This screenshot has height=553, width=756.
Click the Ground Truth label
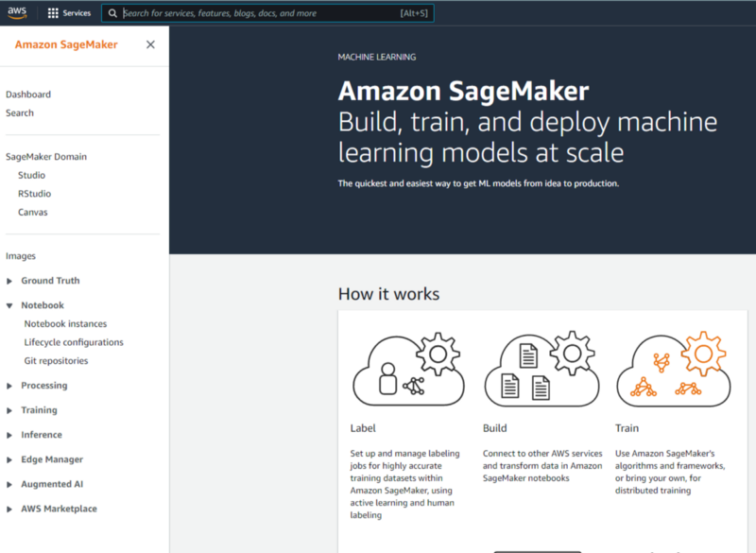(50, 281)
